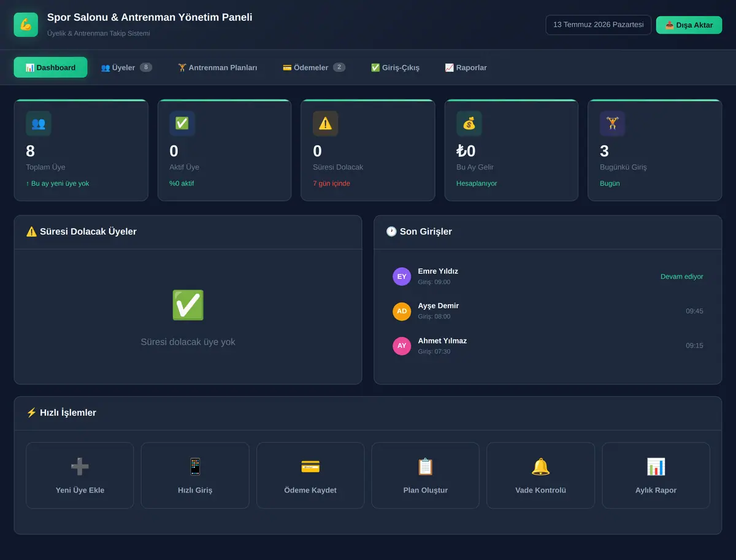Switch to the Dashboard tab
The width and height of the screenshot is (736, 560).
tap(50, 67)
